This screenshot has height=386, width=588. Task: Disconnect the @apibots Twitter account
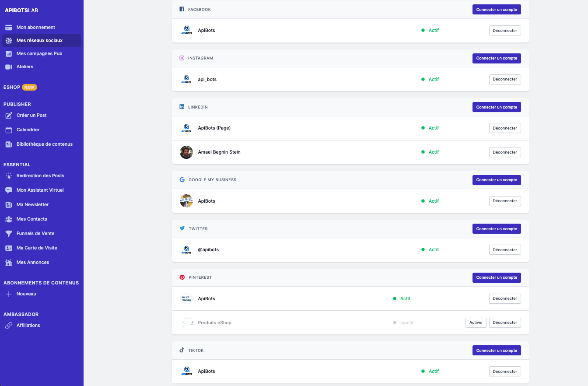click(x=505, y=250)
